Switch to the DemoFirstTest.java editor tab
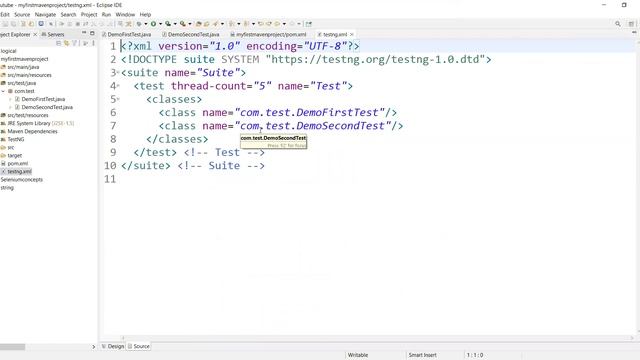 127,34
